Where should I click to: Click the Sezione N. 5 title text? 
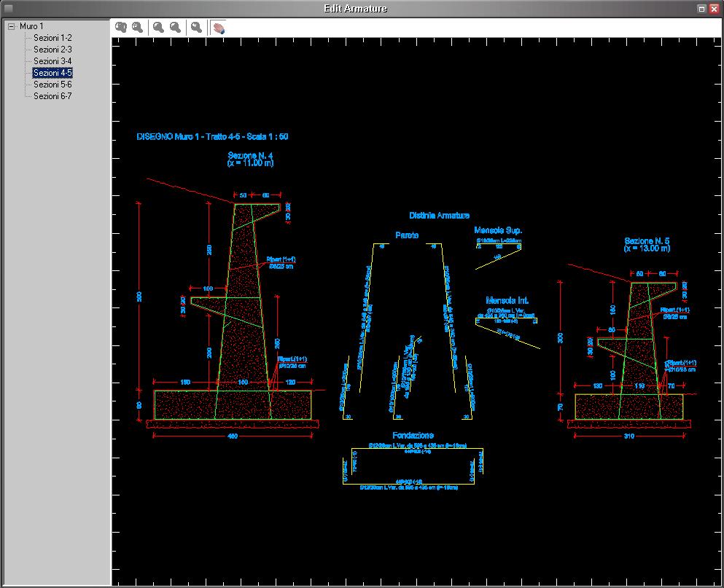click(647, 241)
